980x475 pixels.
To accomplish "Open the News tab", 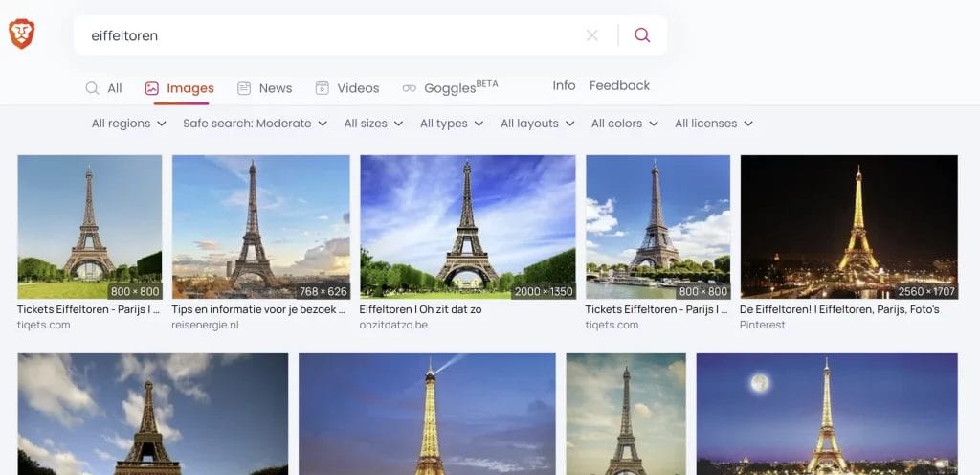I will click(x=265, y=88).
